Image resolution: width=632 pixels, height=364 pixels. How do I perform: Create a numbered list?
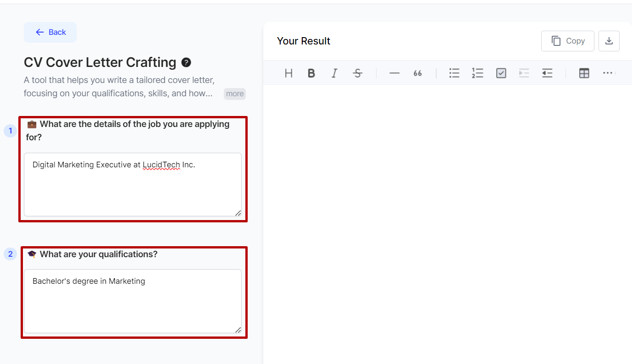point(477,73)
